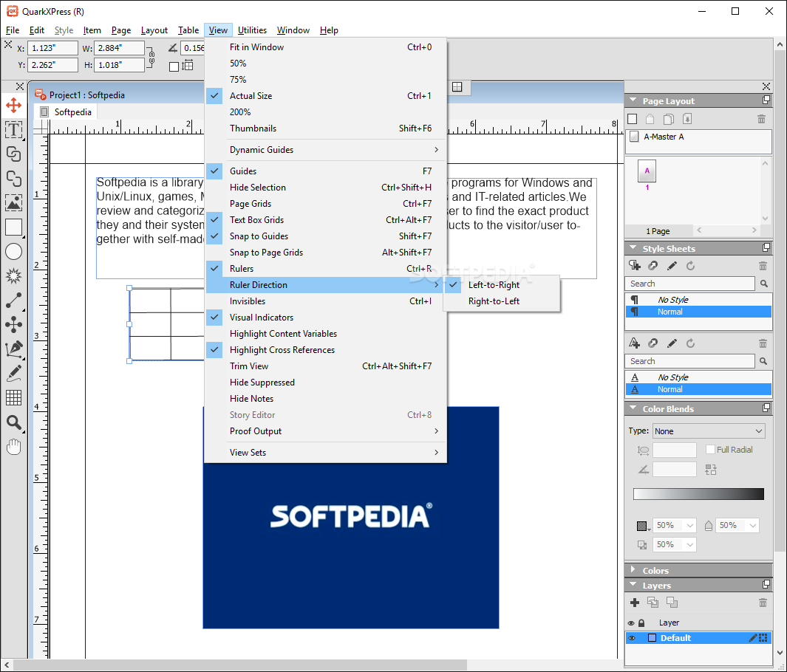The image size is (787, 672).
Task: Click Hide Notes menu entry
Action: click(326, 399)
